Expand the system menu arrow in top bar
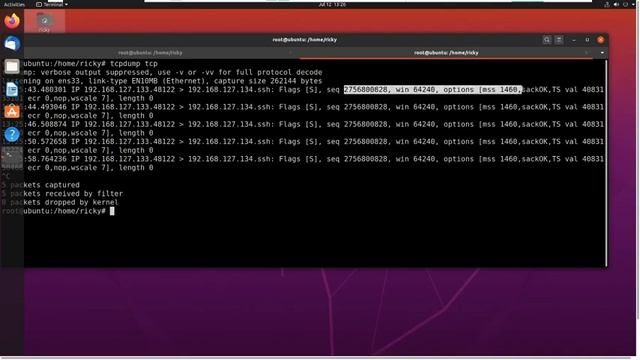 click(633, 4)
